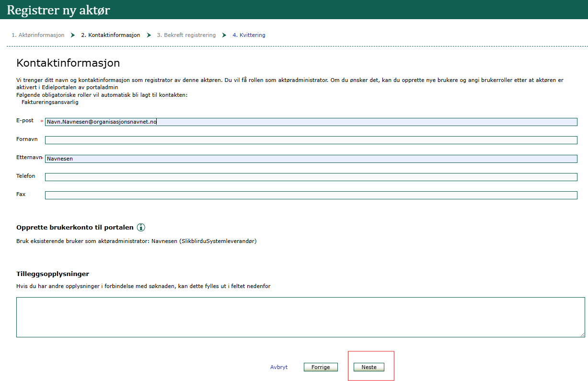This screenshot has height=381, width=588.
Task: Click the Hvis du har andre opplysninger line
Action: tap(143, 286)
